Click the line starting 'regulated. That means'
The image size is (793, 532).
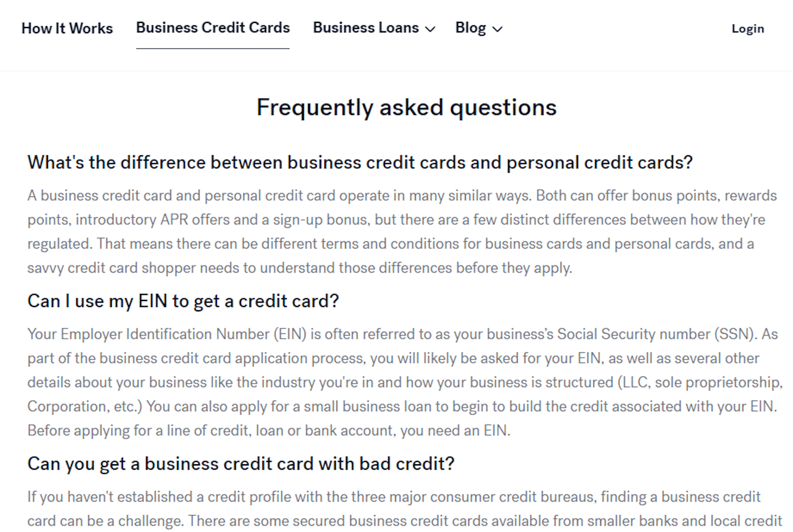coord(391,244)
